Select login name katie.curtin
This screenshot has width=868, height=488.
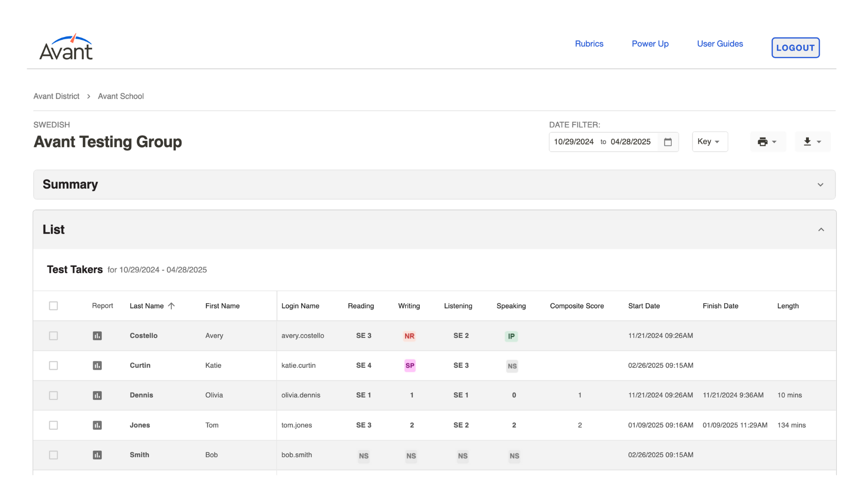[298, 366]
